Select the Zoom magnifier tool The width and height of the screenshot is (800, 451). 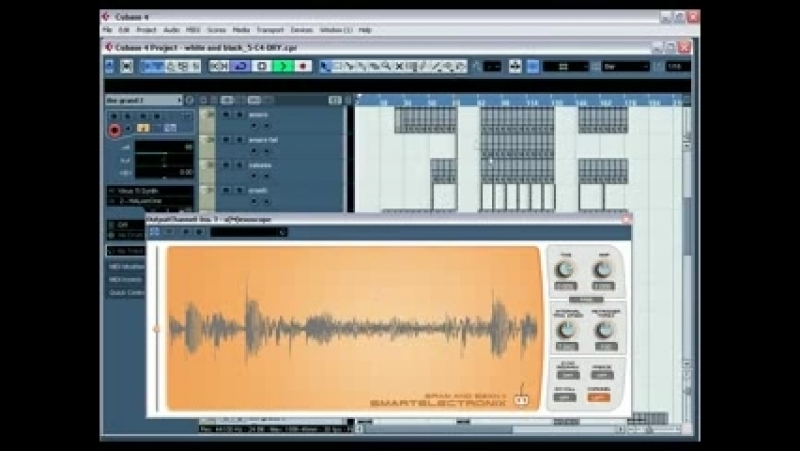point(386,66)
